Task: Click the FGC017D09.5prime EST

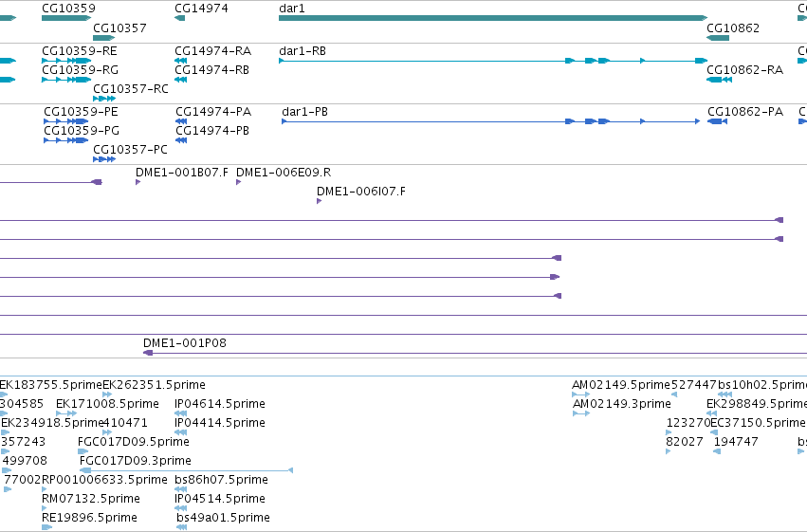Action: tap(83, 451)
